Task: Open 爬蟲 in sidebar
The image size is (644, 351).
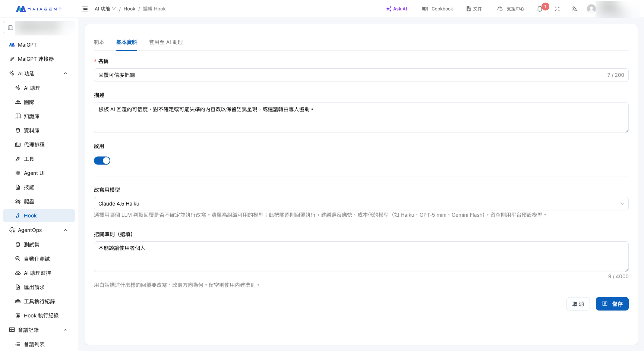Action: [x=39, y=201]
